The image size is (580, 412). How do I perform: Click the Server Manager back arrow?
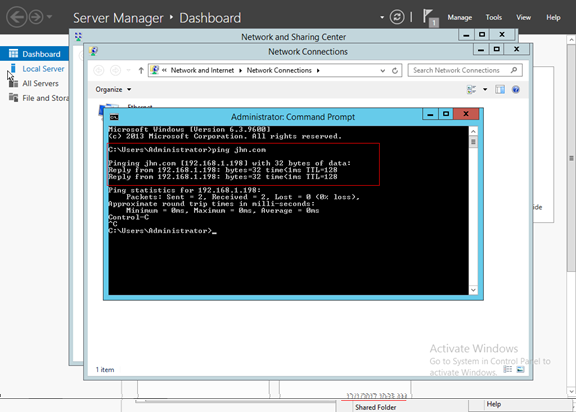pyautogui.click(x=17, y=17)
